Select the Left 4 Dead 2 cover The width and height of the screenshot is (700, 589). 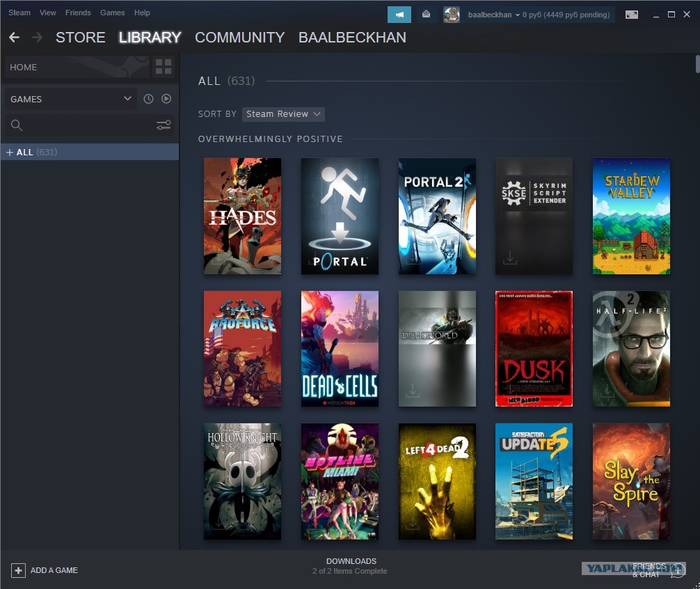coord(437,481)
